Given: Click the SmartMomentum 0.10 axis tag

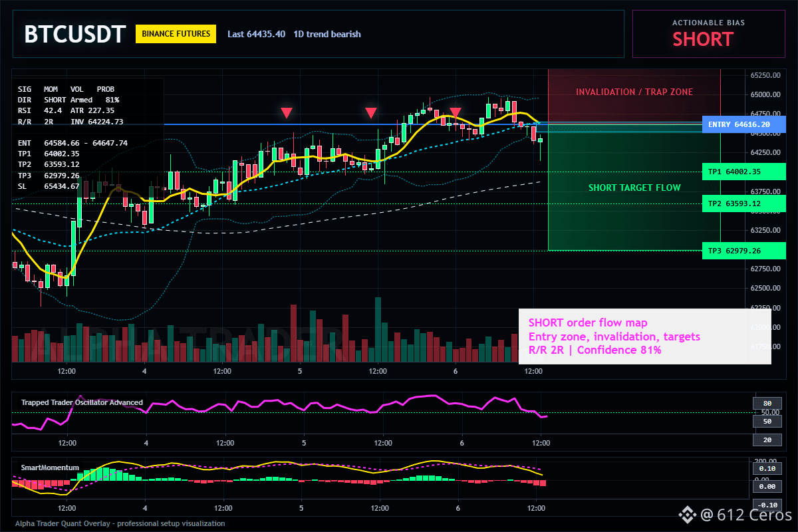Looking at the screenshot, I should click(767, 468).
